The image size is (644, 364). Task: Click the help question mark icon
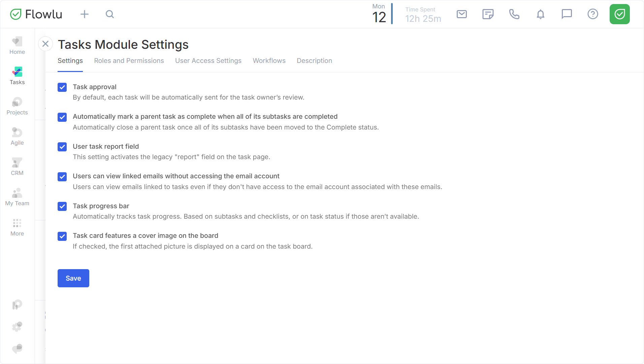point(592,14)
